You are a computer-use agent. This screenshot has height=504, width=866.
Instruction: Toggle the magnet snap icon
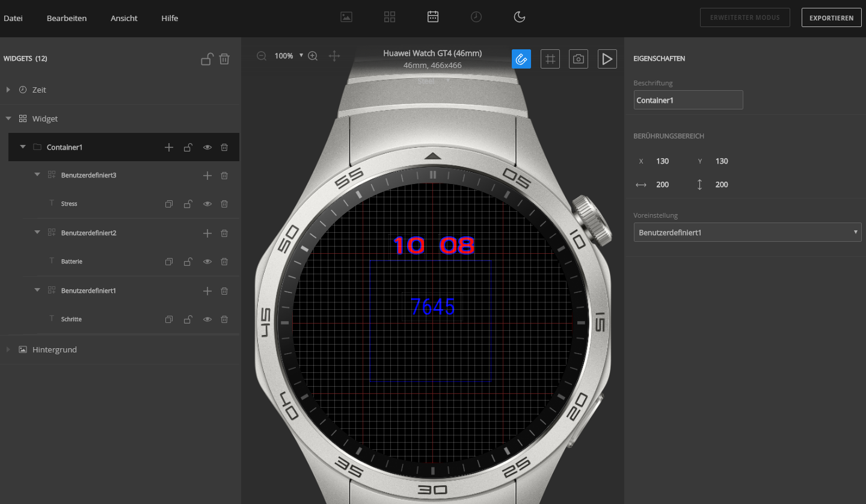(521, 59)
